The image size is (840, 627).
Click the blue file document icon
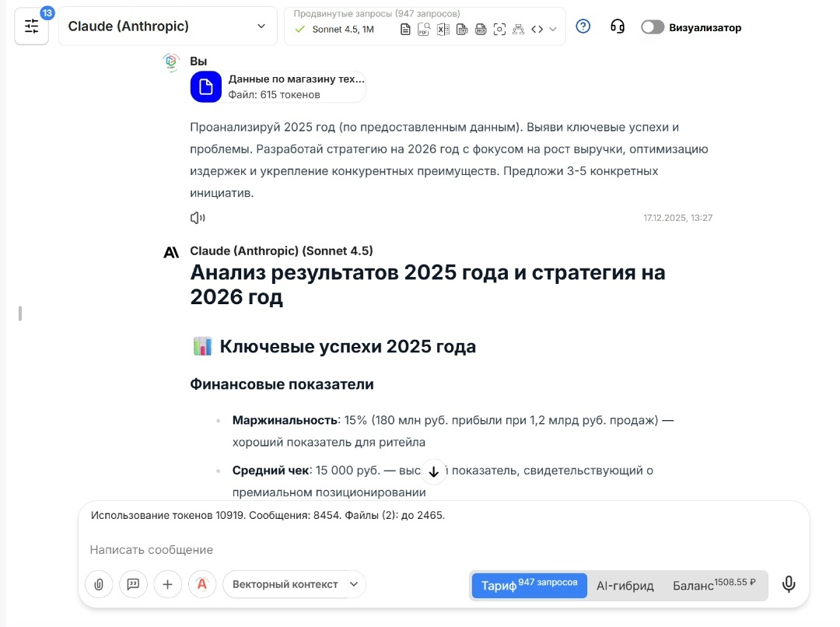205,86
